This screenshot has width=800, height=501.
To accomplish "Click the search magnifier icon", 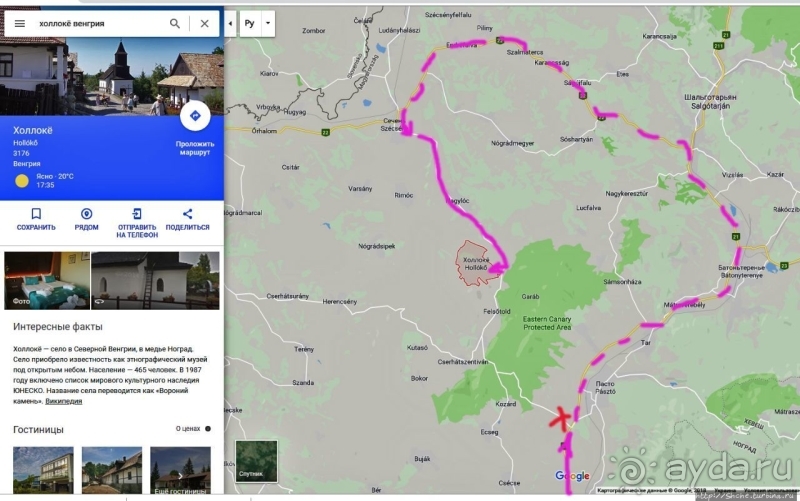I will [x=175, y=23].
